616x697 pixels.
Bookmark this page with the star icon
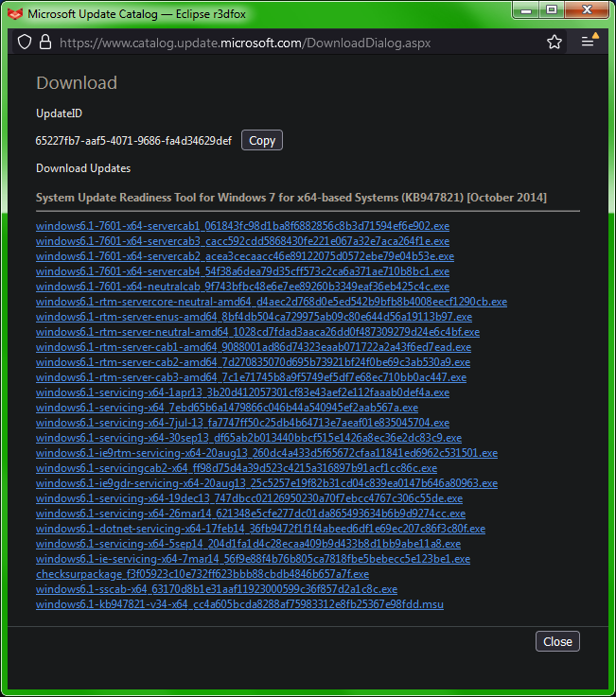tap(554, 43)
